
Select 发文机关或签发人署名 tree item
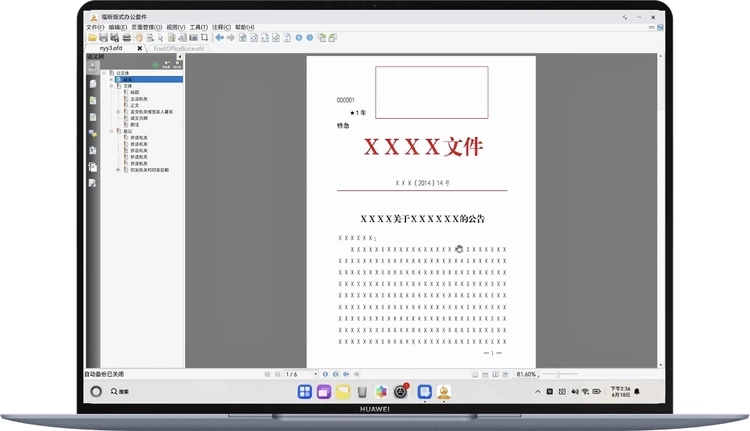point(152,111)
